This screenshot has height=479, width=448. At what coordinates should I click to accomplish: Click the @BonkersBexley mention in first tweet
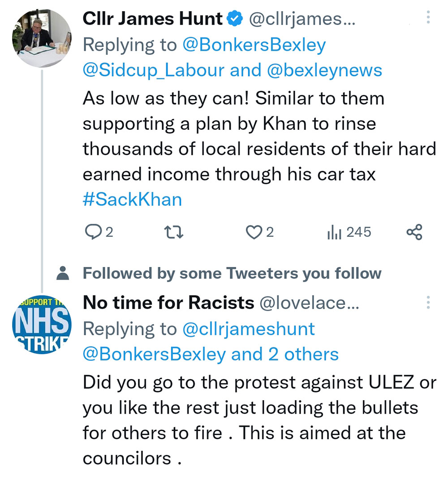pos(254,45)
